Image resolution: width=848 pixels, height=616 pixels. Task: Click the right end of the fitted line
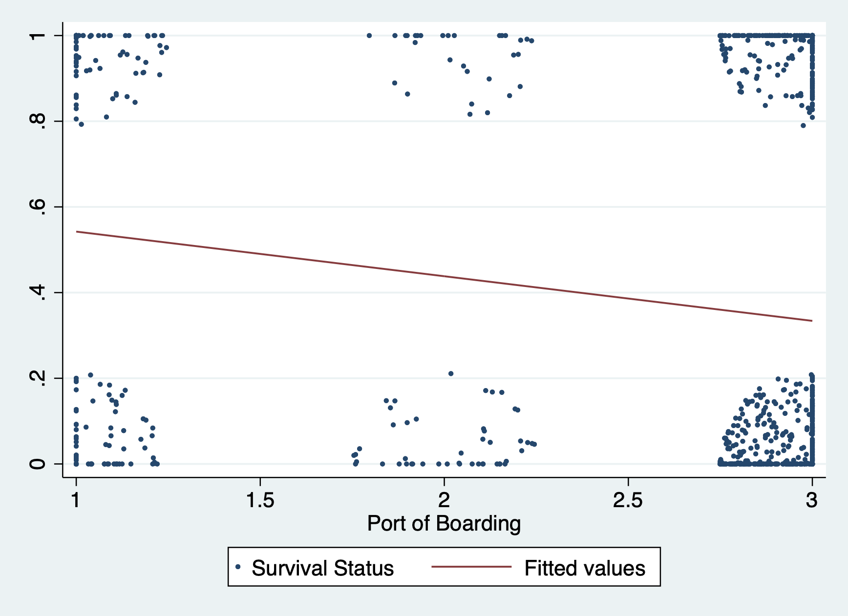click(x=811, y=321)
